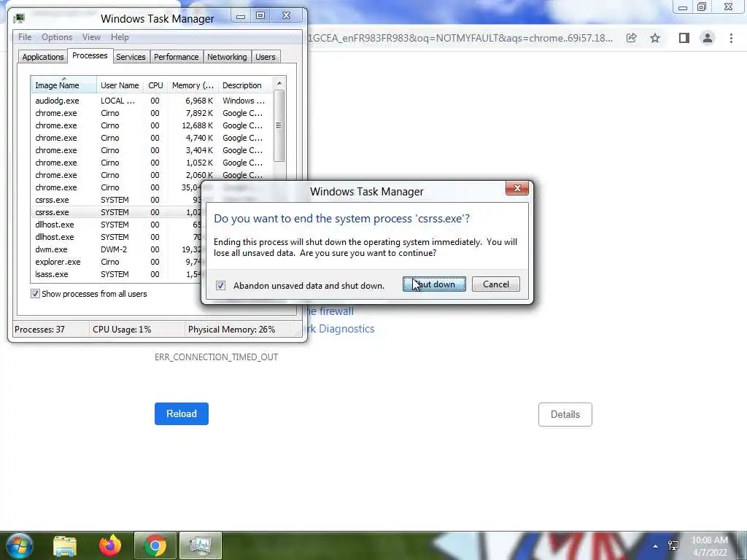Click Processes: 37 status entry
This screenshot has height=560, width=747.
point(39,329)
